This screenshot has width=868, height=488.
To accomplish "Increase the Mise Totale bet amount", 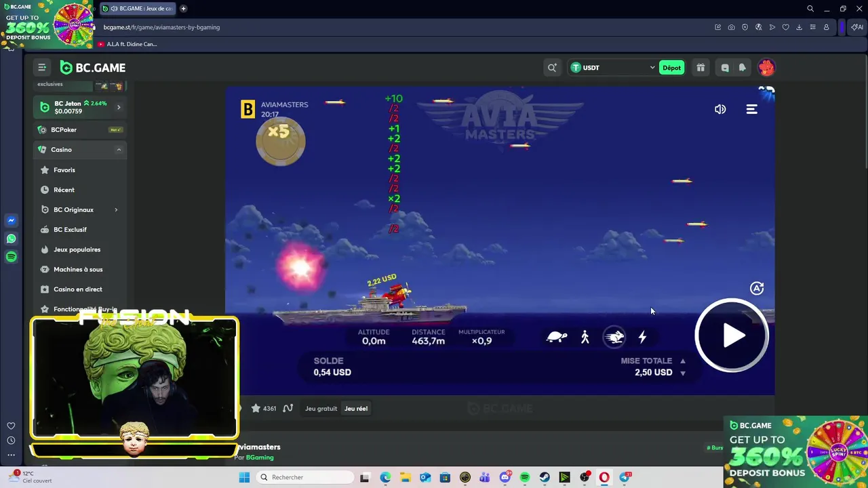I will (683, 361).
